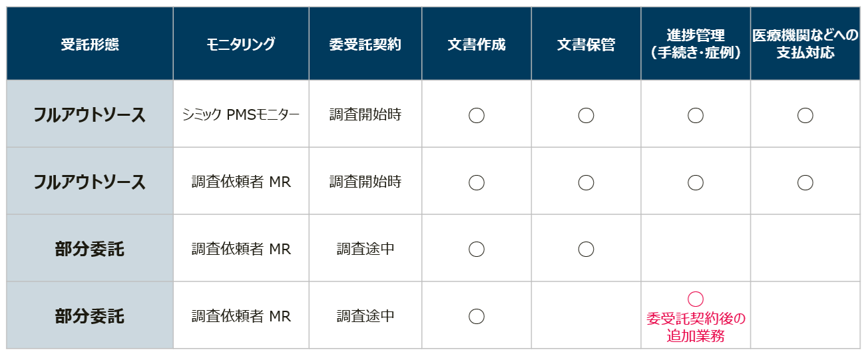Click 調査開始時 in the シミック PMSモニター row
868x356 pixels.
365,114
